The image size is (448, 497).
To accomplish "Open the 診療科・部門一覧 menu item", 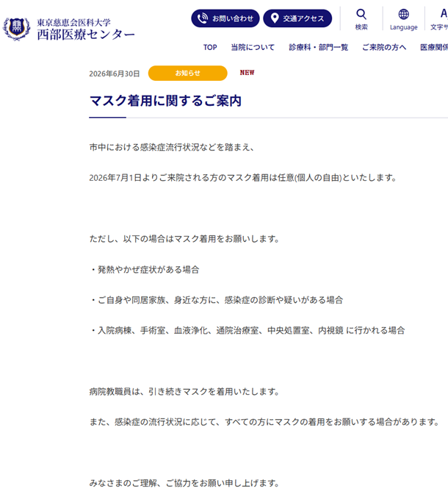I will pos(318,47).
